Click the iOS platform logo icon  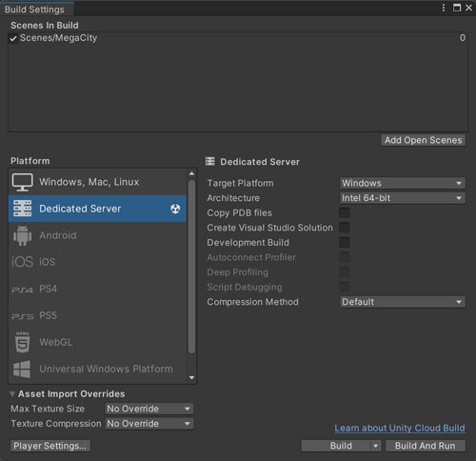[x=22, y=262]
